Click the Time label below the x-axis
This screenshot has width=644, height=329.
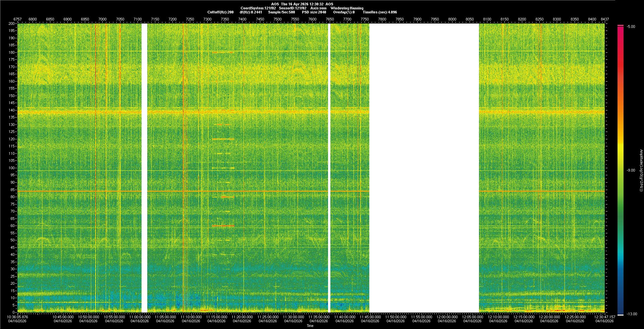tap(310, 326)
